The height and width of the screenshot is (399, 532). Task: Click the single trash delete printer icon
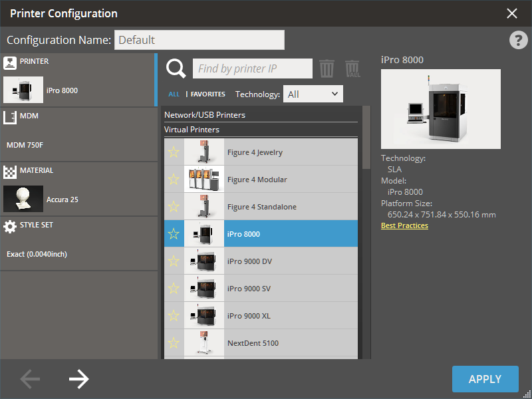(x=327, y=68)
